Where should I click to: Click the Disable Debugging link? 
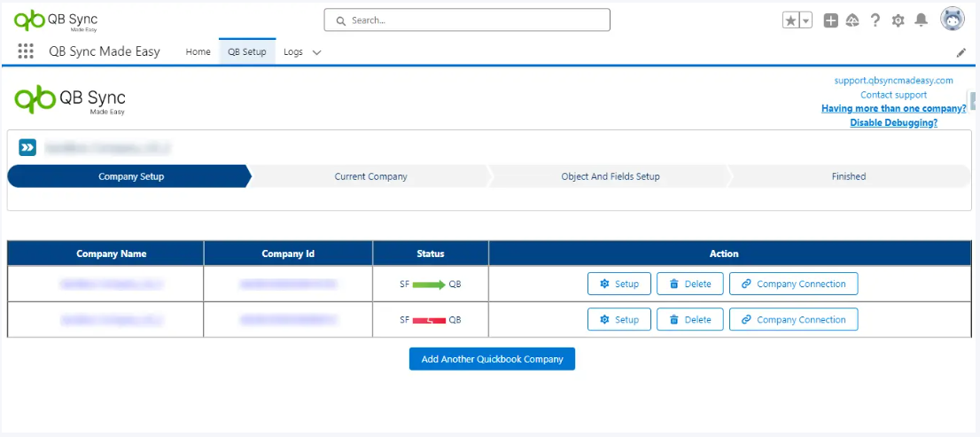point(894,123)
